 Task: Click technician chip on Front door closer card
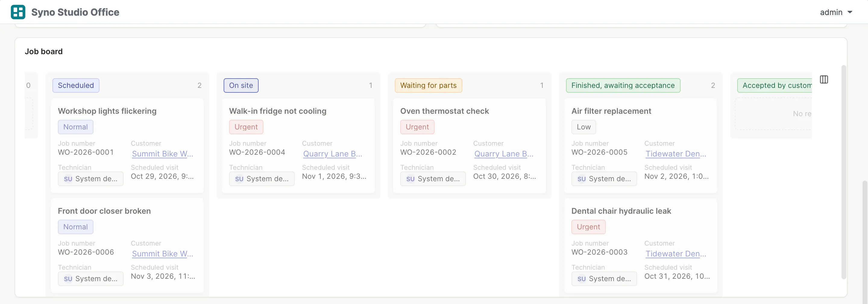point(91,279)
